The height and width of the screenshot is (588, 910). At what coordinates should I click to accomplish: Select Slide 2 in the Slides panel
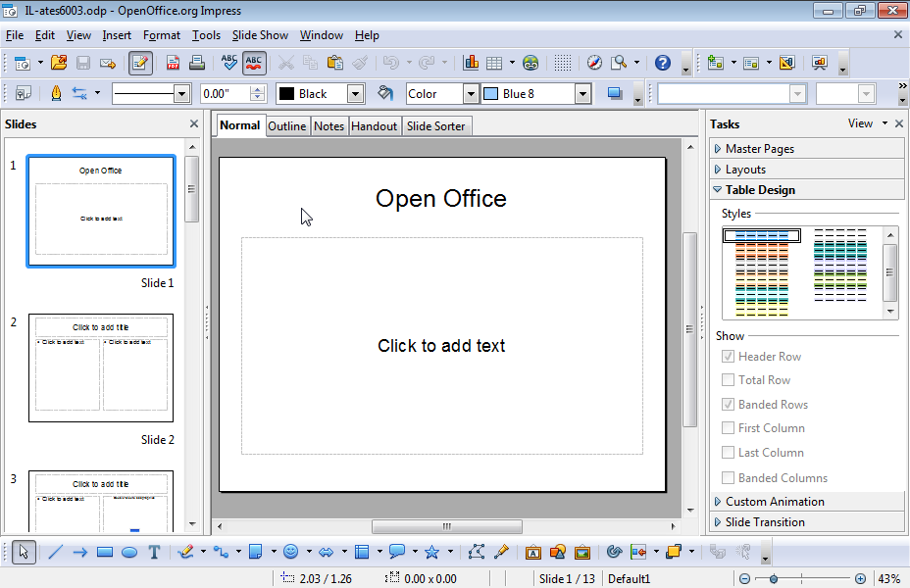coord(100,367)
